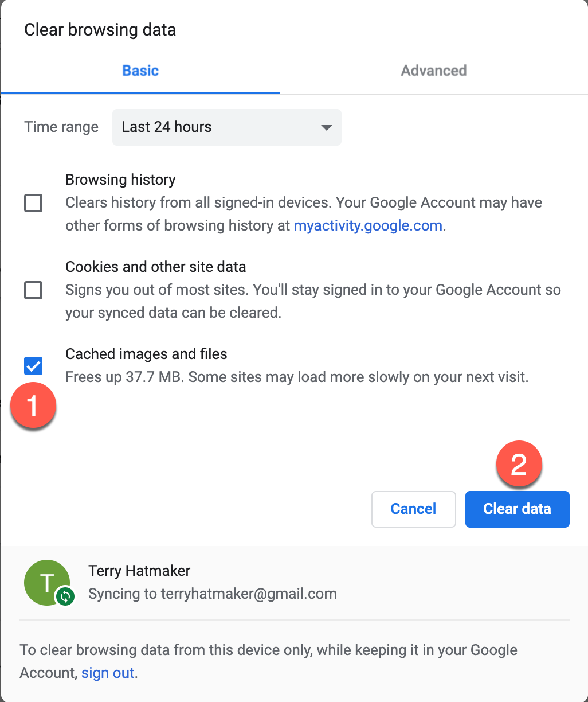Screen dimensions: 588x702
Task: Open the Advanced tab
Action: coord(433,71)
